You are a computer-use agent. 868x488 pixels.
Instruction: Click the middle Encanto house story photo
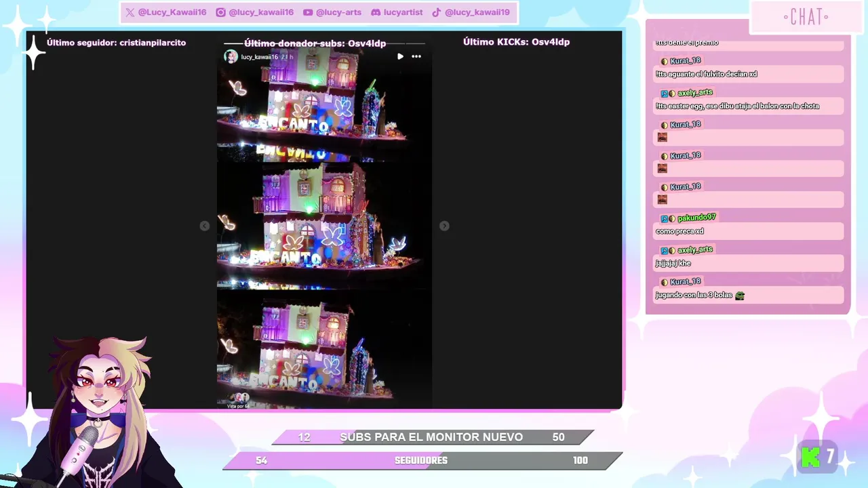click(324, 226)
